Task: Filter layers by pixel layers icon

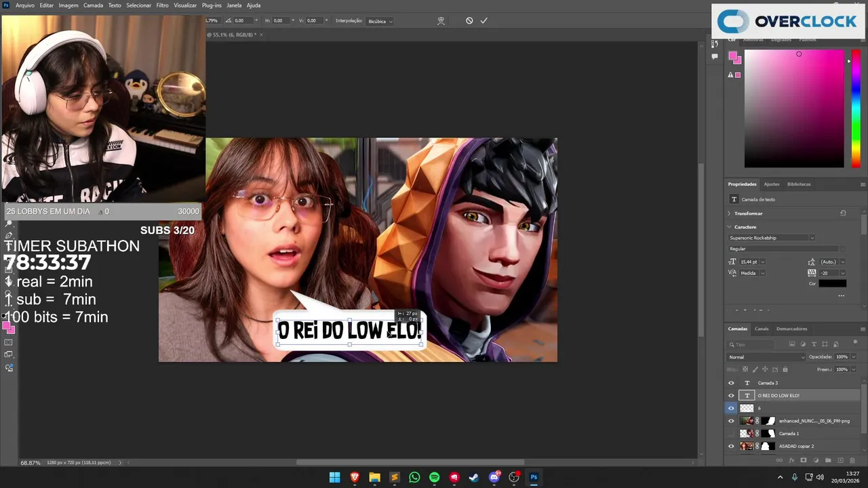Action: click(x=792, y=344)
